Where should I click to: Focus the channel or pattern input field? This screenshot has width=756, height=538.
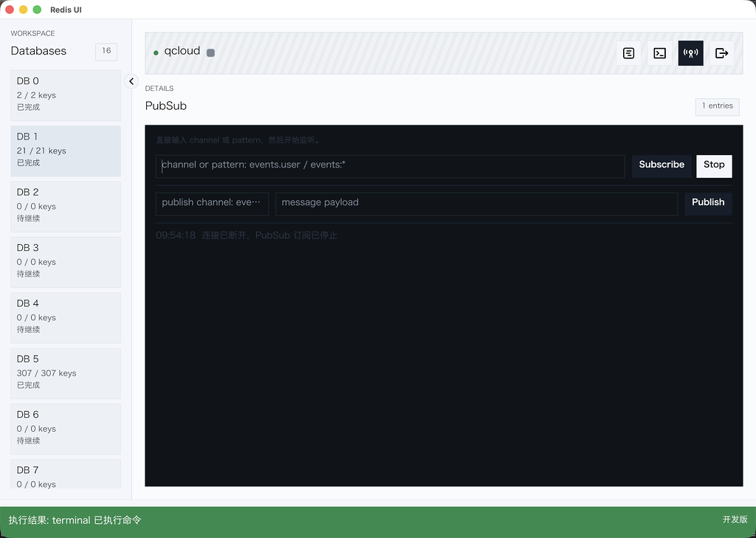point(391,165)
